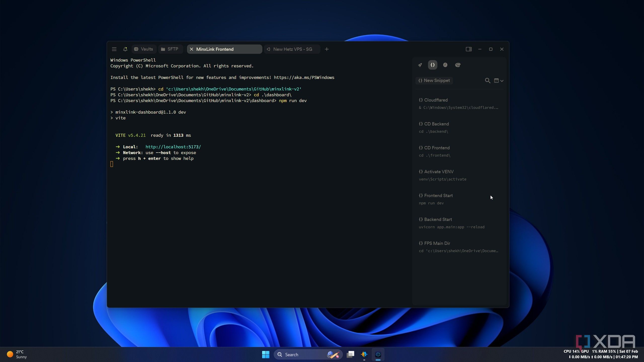
Task: Toggle the side panel layout icon
Action: coord(468,49)
